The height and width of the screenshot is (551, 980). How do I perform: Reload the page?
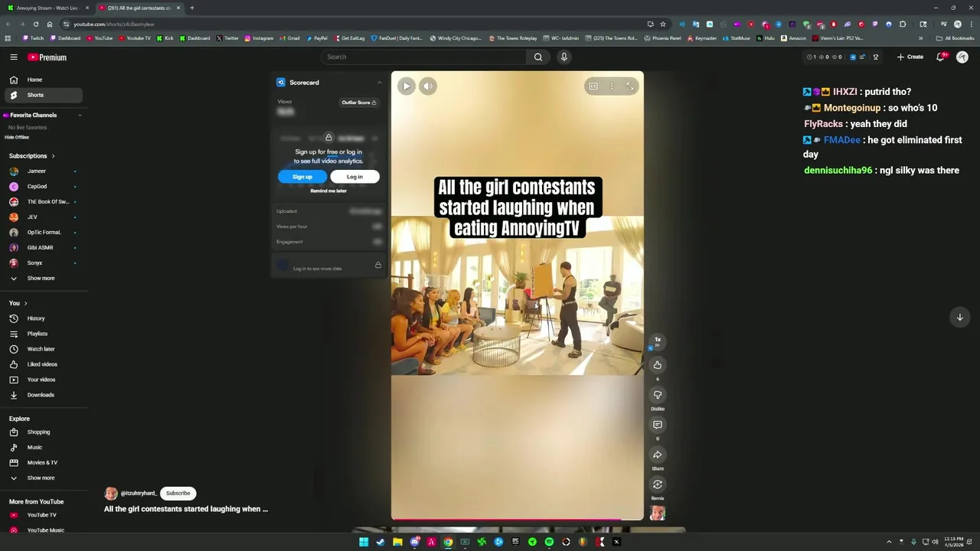point(35,24)
